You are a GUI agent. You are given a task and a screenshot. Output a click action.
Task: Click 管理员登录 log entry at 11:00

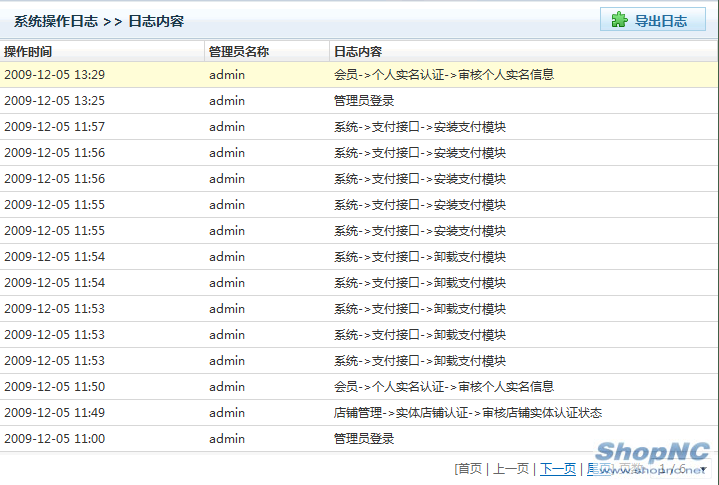[x=364, y=439]
